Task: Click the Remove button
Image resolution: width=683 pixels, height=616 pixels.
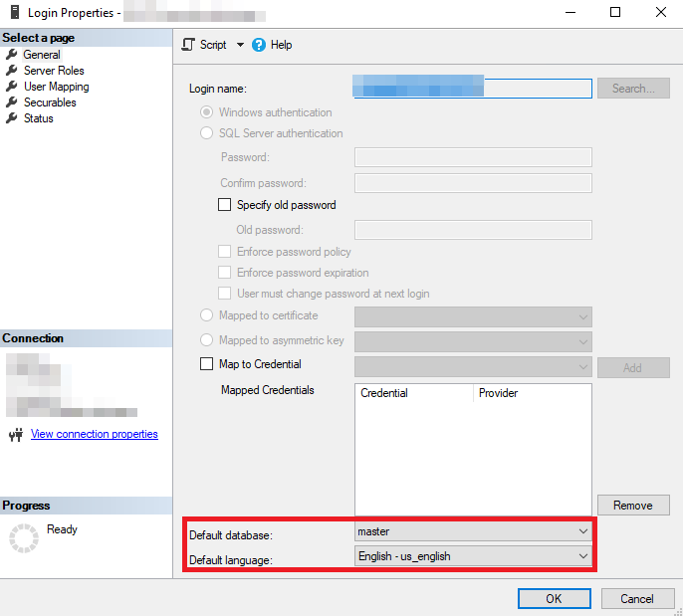Action: tap(633, 505)
